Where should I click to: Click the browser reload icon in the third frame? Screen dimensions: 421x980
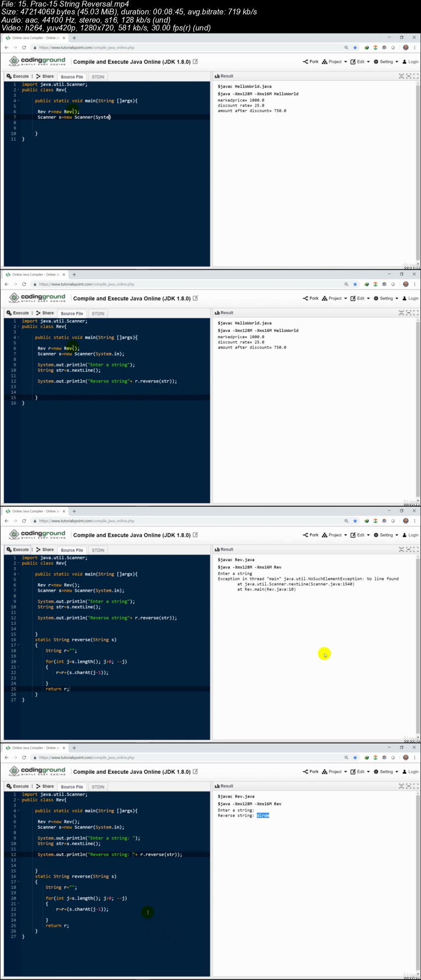point(24,521)
